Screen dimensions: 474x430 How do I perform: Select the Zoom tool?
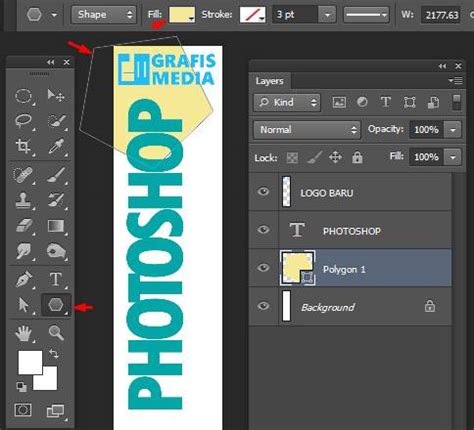tap(56, 333)
